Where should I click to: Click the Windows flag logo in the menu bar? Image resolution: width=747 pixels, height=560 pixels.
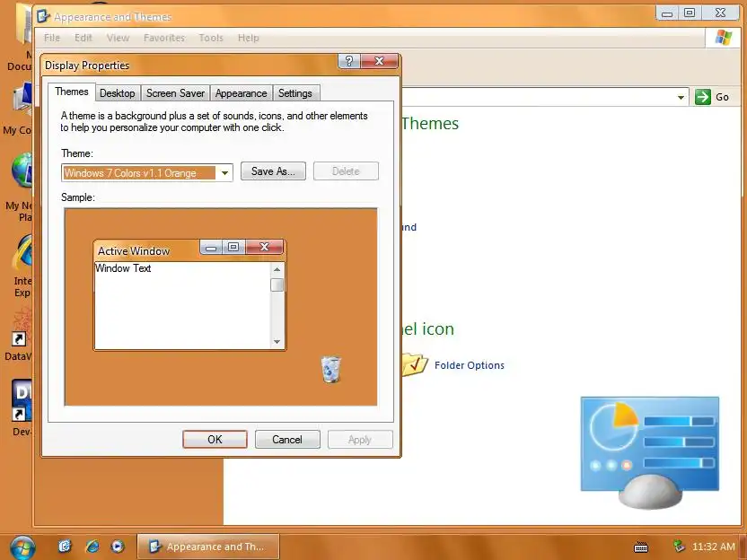pos(723,38)
